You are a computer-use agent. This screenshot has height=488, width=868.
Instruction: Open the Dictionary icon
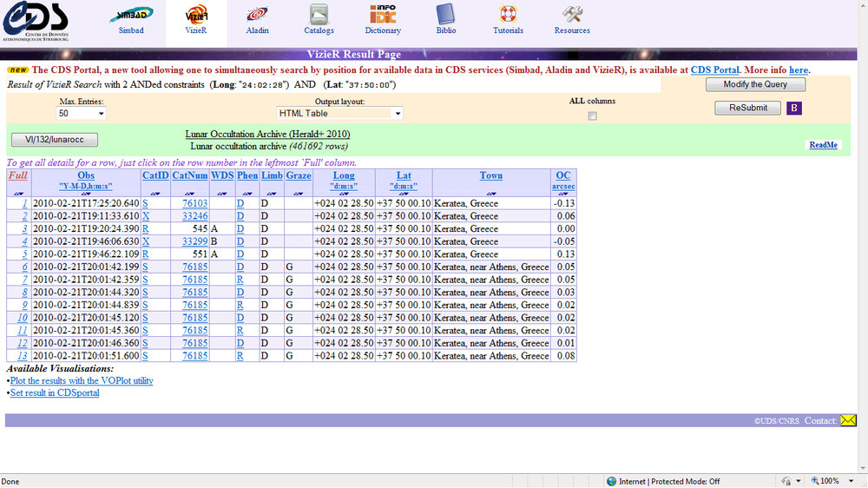pos(383,15)
